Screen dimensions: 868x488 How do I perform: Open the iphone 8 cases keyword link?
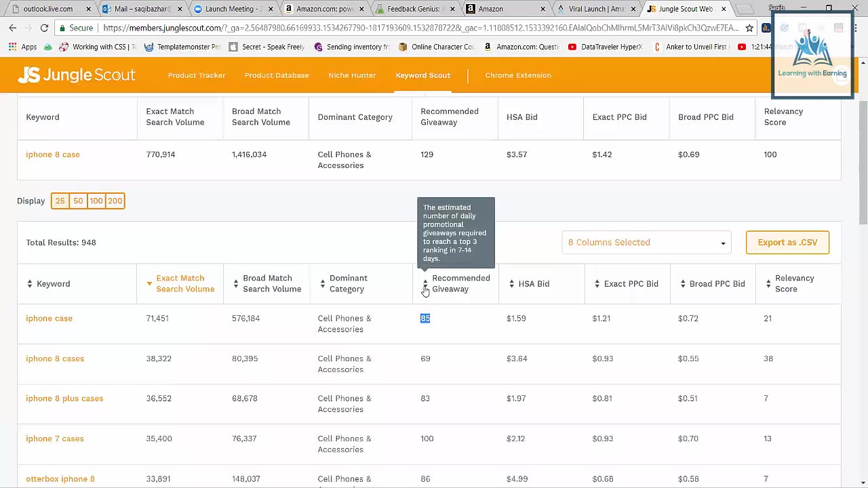click(x=55, y=359)
